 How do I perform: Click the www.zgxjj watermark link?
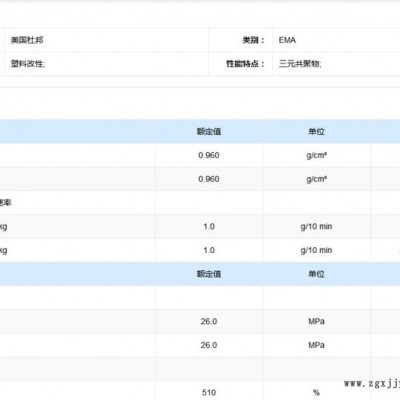tap(372, 384)
